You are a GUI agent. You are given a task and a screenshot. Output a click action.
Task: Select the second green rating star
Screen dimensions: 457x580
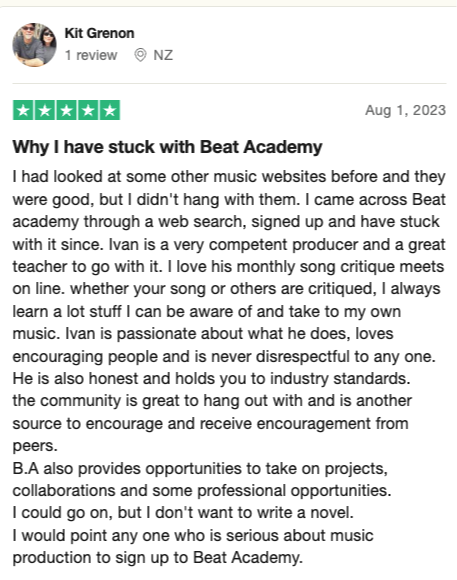[45, 110]
